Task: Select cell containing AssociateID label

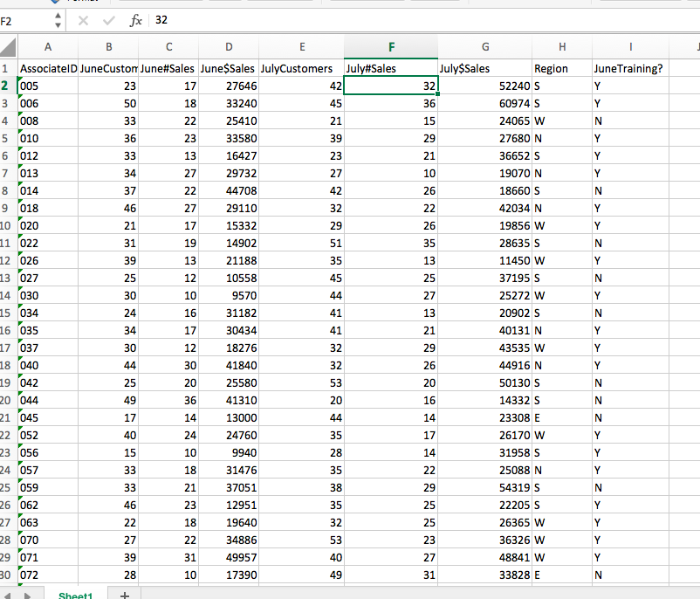Action: (47, 68)
